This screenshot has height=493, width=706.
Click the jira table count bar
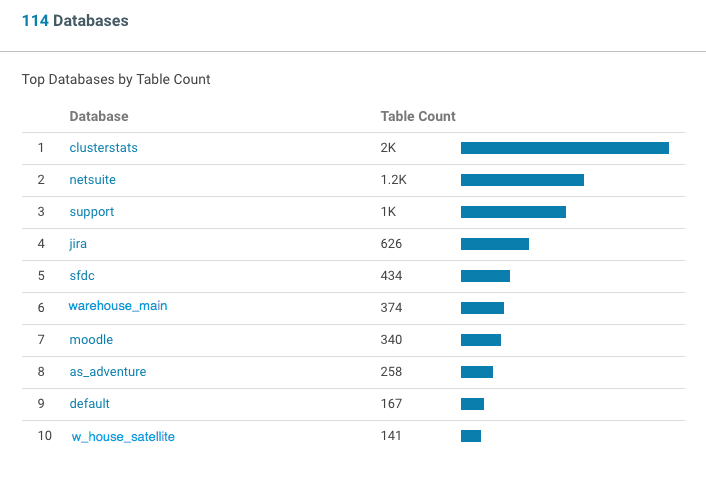click(494, 244)
